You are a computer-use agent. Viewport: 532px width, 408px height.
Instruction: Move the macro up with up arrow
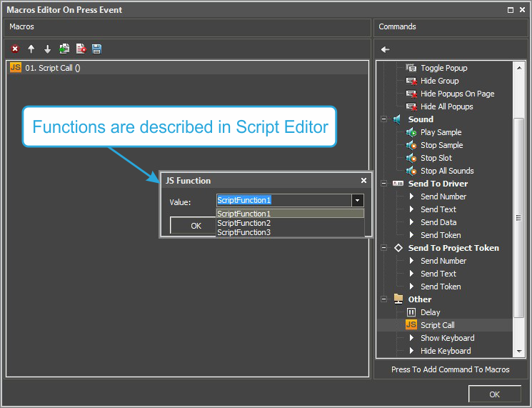(x=31, y=49)
